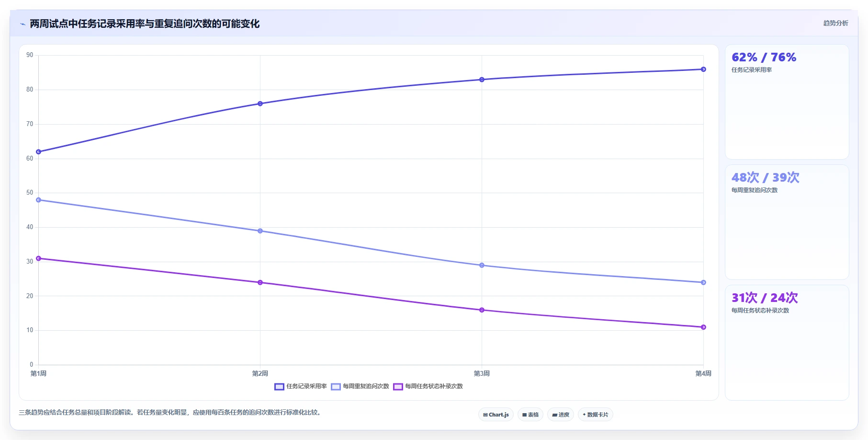Viewport: 868px width, 440px height.
Task: Toggle the 每周任务状态补录次数 legend swatch
Action: tap(398, 387)
